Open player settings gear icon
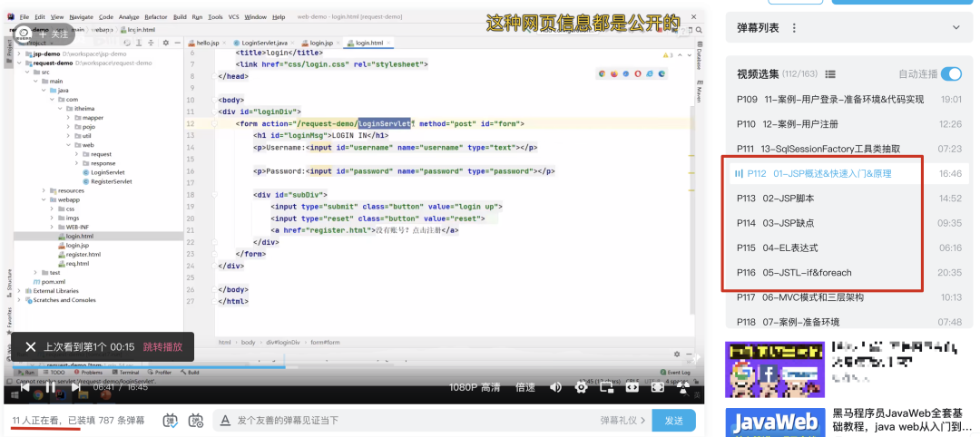Viewport: 980px width, 437px height. 582,388
